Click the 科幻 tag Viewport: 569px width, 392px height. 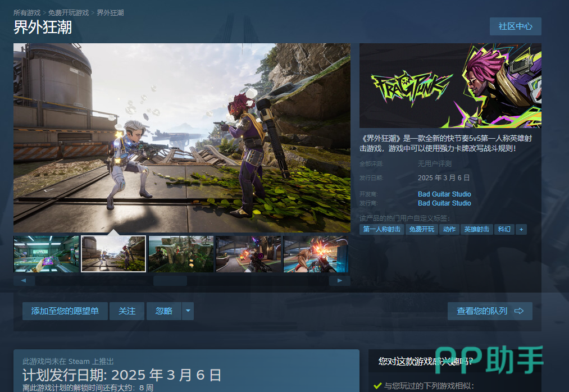click(504, 229)
